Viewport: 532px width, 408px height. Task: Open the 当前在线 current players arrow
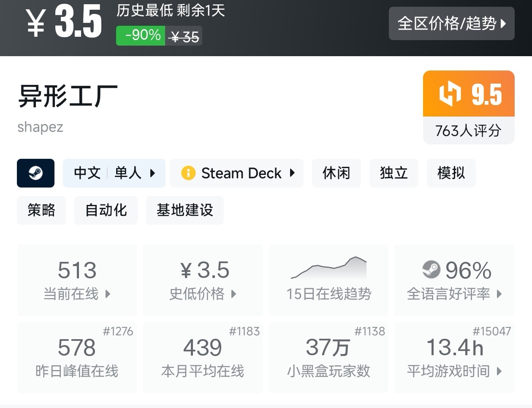tap(108, 294)
